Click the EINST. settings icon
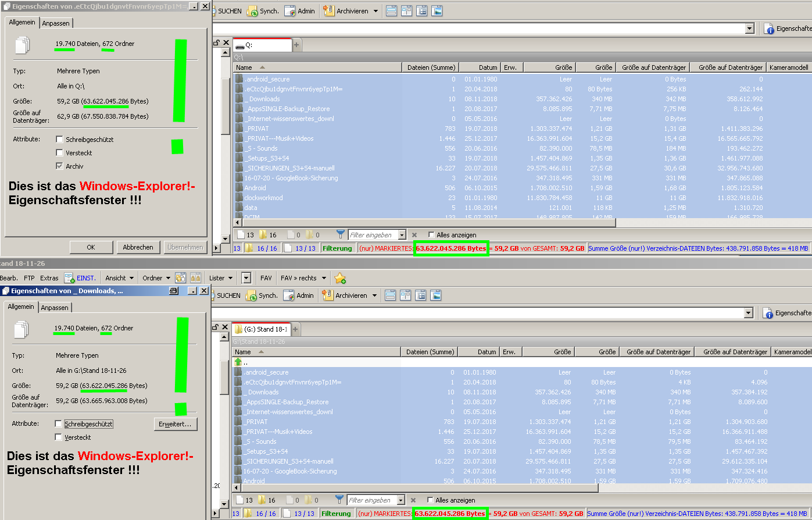Image resolution: width=812 pixels, height=520 pixels. (70, 279)
